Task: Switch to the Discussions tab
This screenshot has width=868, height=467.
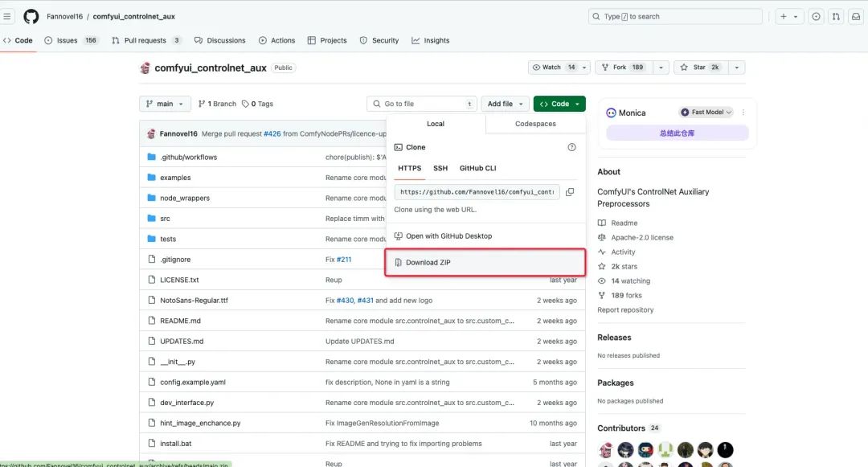Action: click(219, 40)
